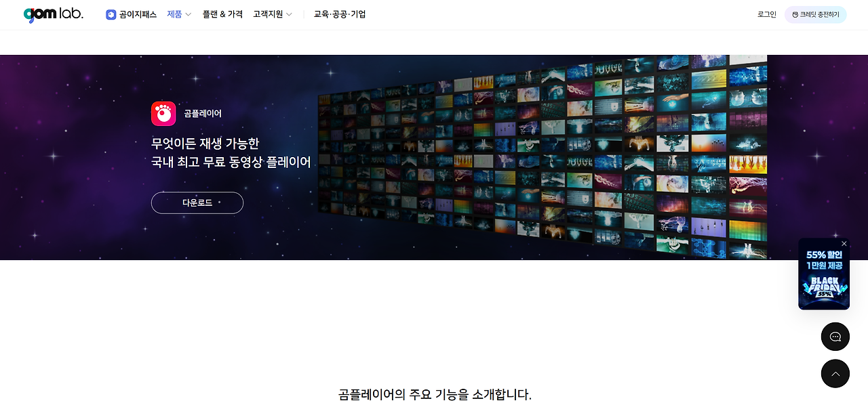
Task: Click the scroll-to-top arrow button
Action: 835,374
